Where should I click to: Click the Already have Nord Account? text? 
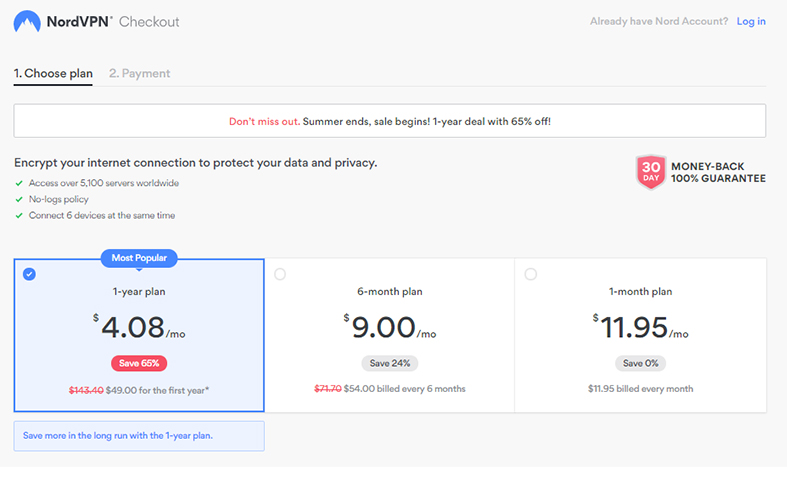click(x=659, y=21)
